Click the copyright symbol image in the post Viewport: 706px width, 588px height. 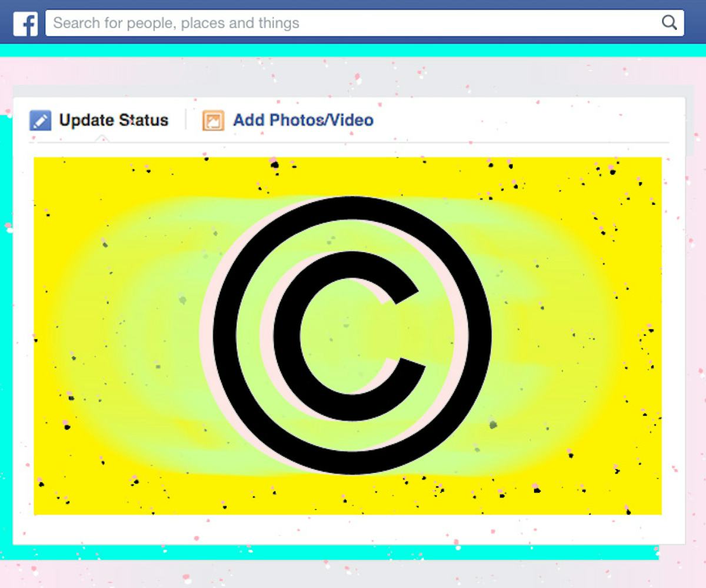tap(347, 336)
